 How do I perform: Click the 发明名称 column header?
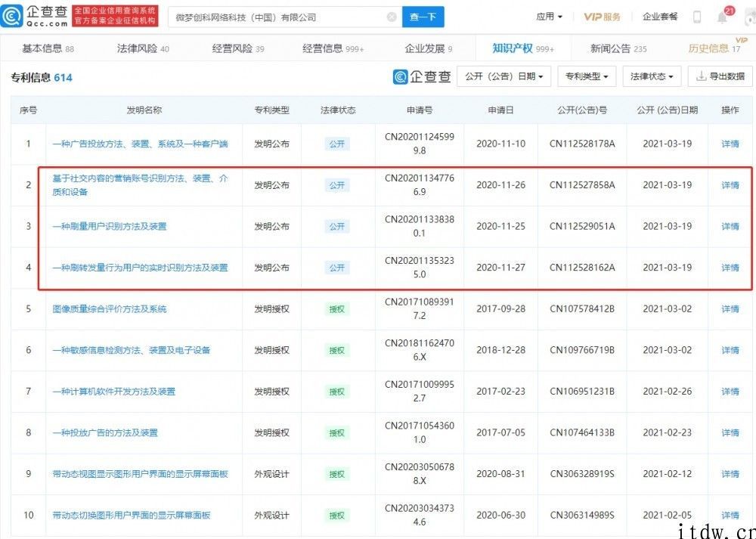[x=144, y=110]
